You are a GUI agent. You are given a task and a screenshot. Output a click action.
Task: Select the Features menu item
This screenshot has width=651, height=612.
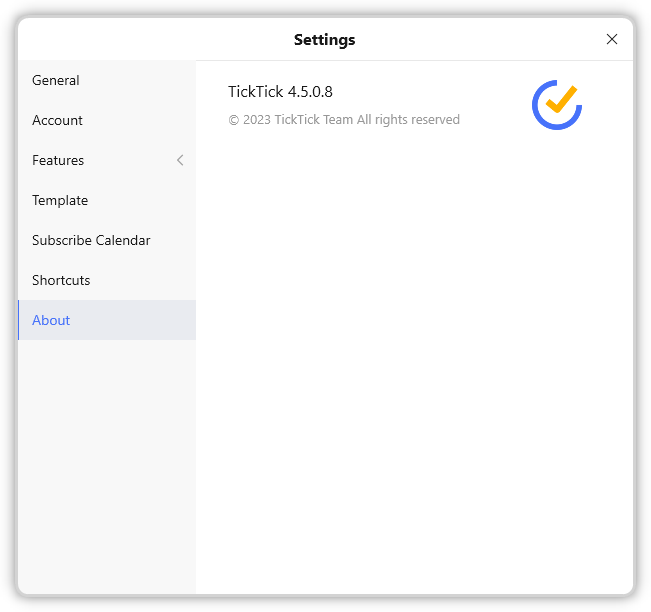point(107,160)
